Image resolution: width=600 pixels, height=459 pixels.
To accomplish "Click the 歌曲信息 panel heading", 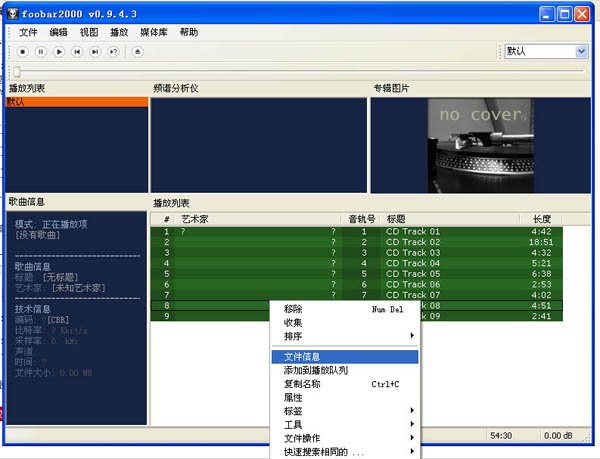I will pyautogui.click(x=26, y=202).
